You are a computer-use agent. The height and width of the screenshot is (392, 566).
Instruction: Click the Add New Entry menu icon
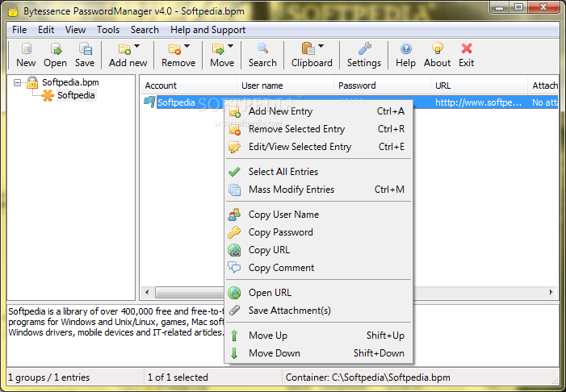235,111
